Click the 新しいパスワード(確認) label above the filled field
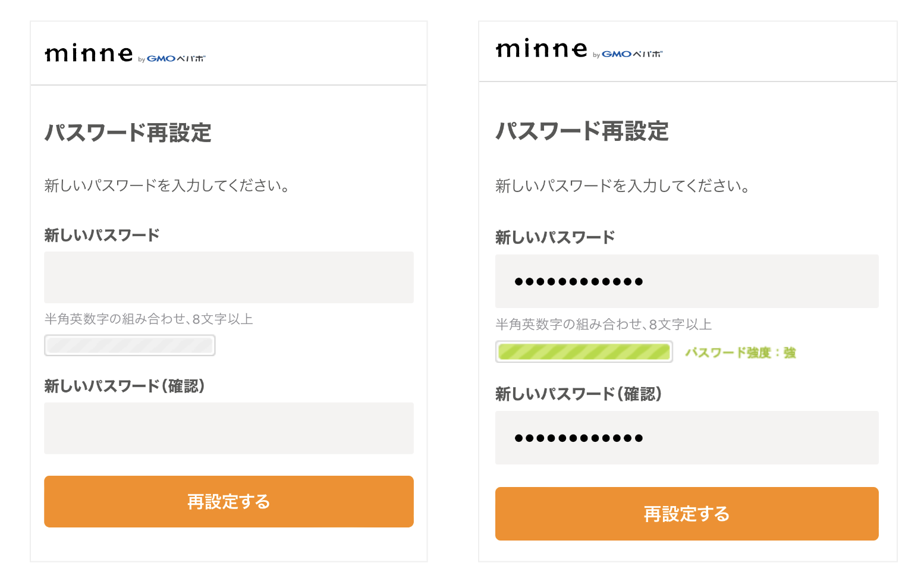Image resolution: width=924 pixels, height=578 pixels. [579, 394]
